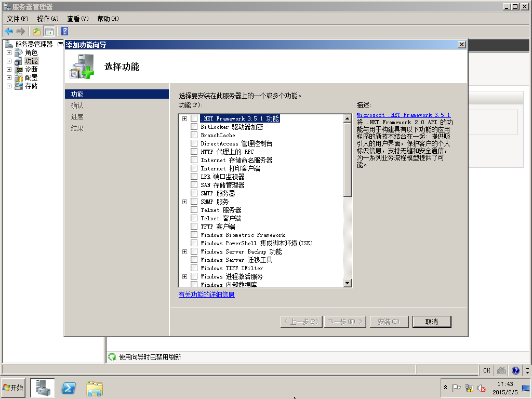Click the 取消 button
The width and height of the screenshot is (532, 399).
(x=432, y=322)
